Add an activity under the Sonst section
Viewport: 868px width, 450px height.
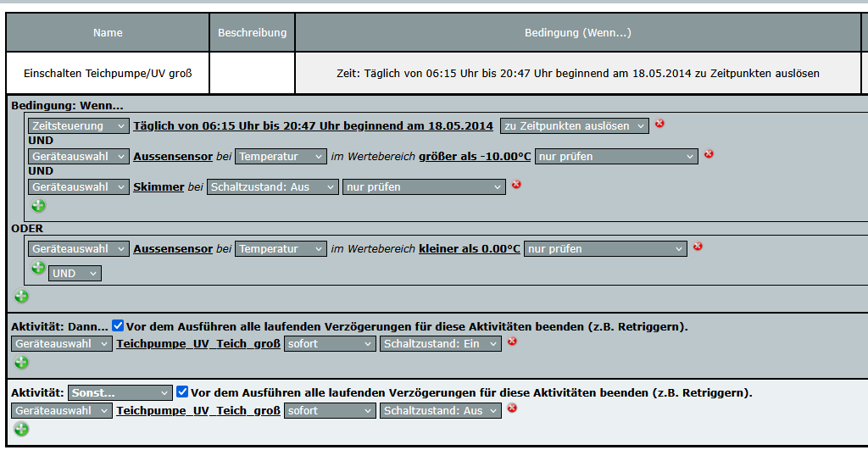(21, 429)
